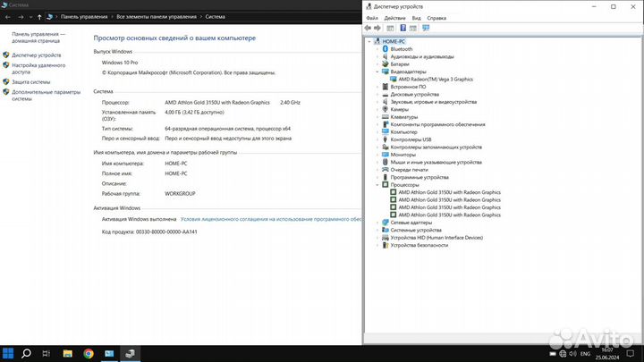Click the Forward arrow in Device Manager toolbar
The width and height of the screenshot is (644, 362).
pyautogui.click(x=377, y=28)
